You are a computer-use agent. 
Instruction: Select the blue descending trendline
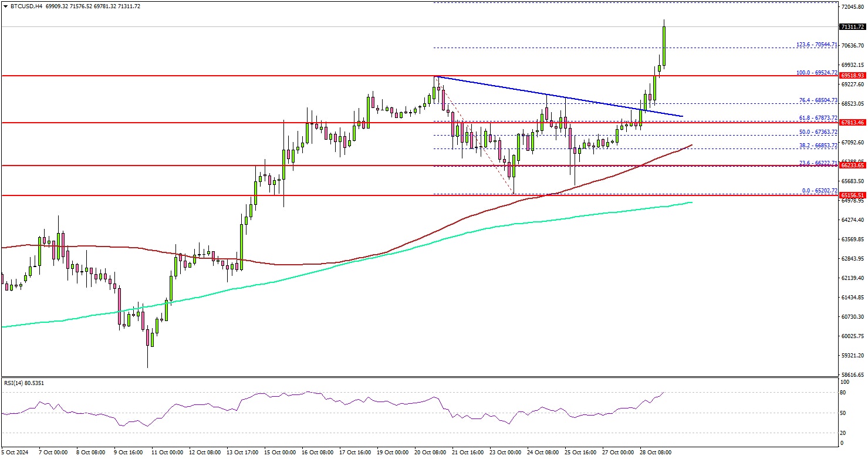pyautogui.click(x=558, y=96)
